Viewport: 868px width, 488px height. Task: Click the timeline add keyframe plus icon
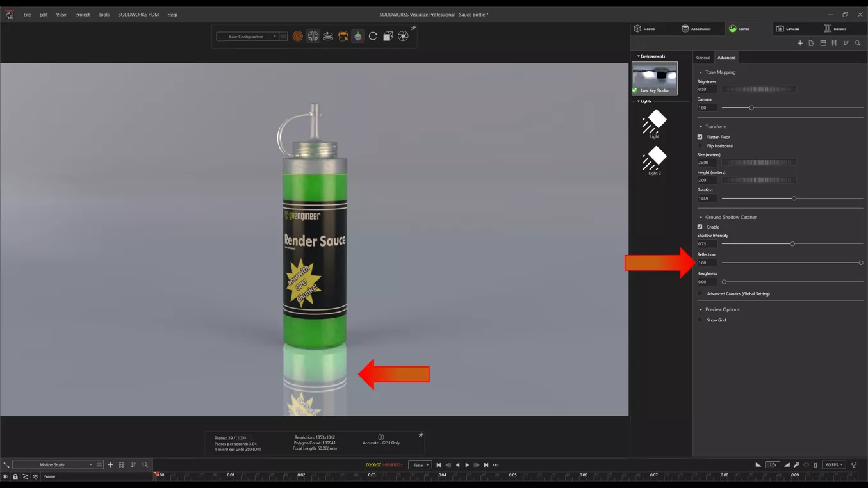tap(110, 465)
